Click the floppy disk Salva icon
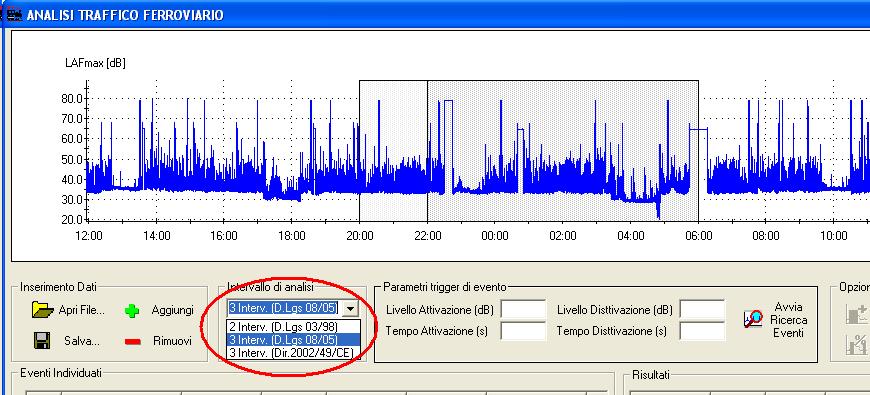 click(x=42, y=341)
